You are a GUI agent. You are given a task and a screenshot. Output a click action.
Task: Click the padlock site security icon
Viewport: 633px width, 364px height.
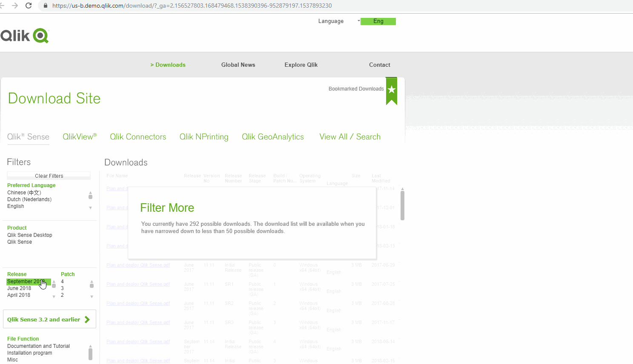45,6
